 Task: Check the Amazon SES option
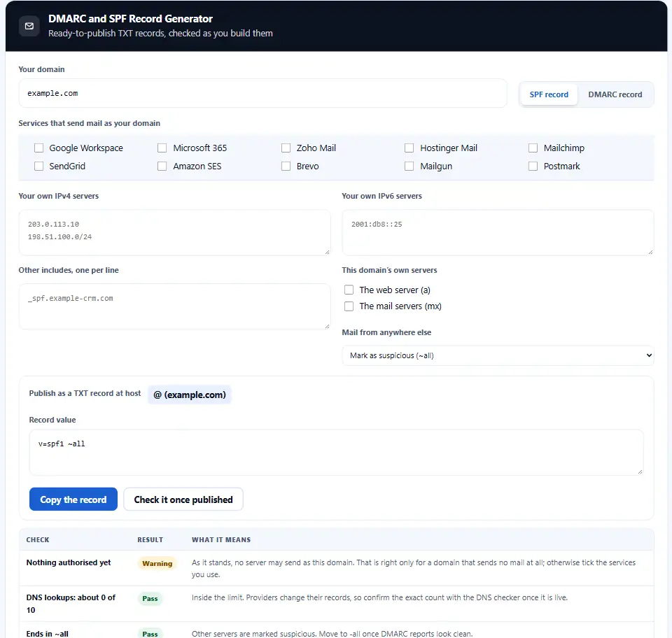tap(162, 166)
